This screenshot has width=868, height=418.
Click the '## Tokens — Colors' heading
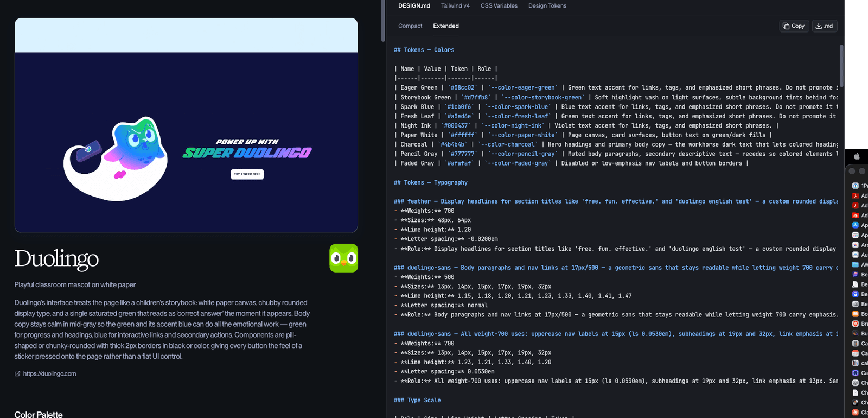(424, 50)
